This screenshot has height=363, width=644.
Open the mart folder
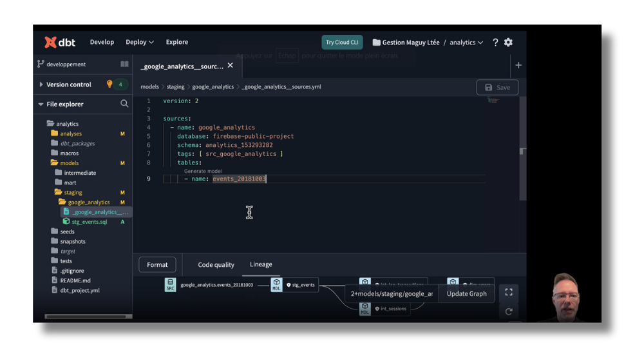[x=66, y=182]
